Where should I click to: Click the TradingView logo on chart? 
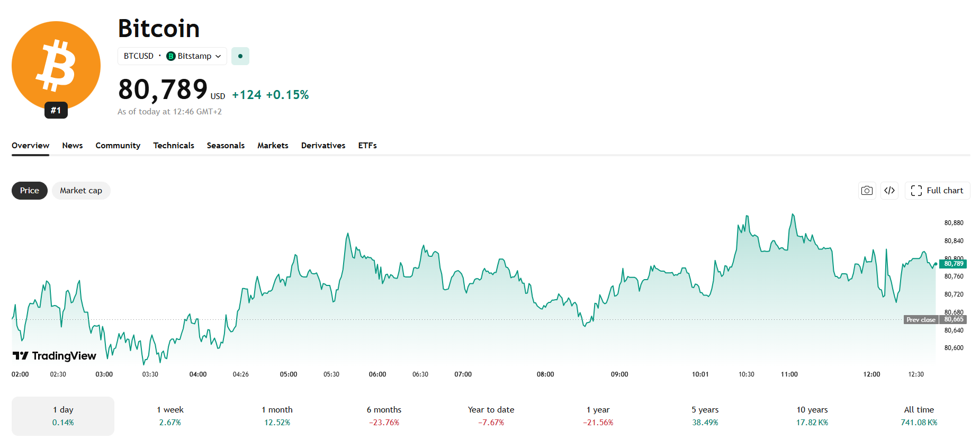tap(55, 356)
